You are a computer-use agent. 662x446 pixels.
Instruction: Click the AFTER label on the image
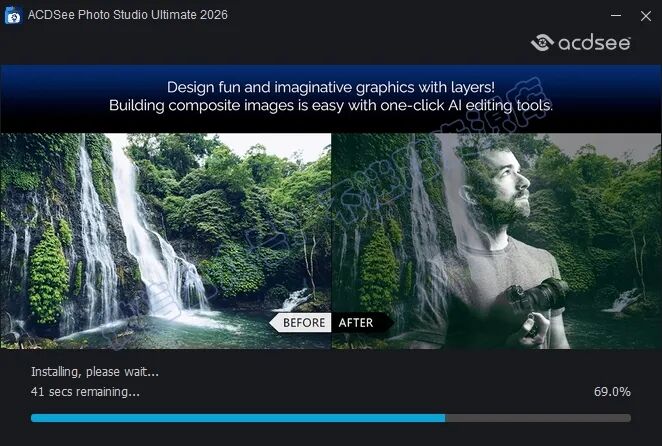[362, 323]
